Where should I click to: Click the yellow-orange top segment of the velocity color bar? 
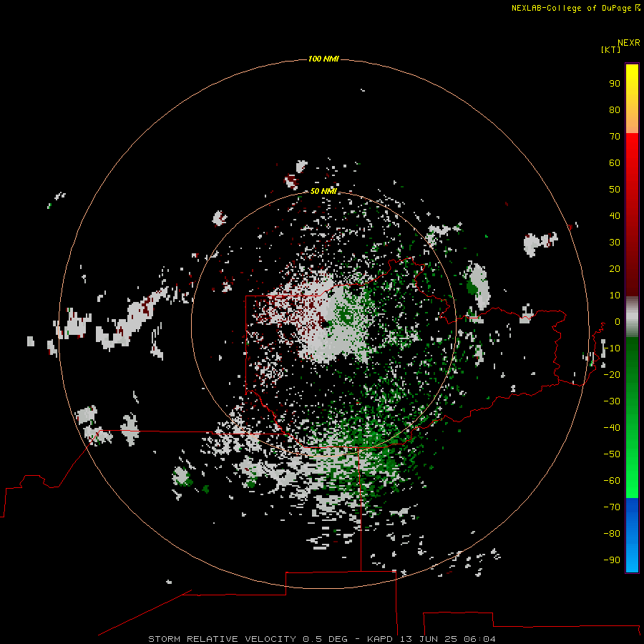pyautogui.click(x=632, y=99)
